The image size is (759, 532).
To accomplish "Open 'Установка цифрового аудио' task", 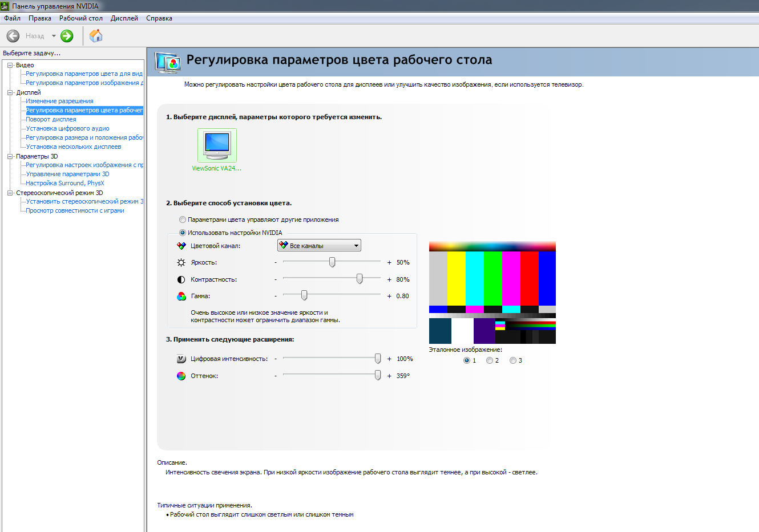I will [x=67, y=128].
